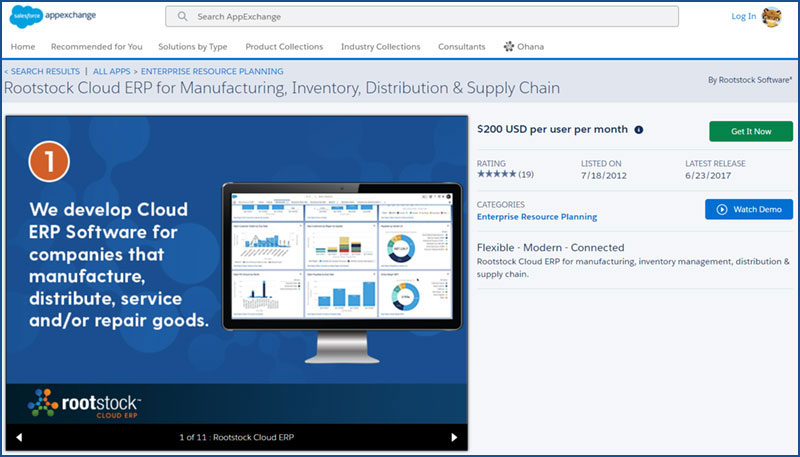Click Enterprise Resource Planning breadcrumb

[x=212, y=71]
